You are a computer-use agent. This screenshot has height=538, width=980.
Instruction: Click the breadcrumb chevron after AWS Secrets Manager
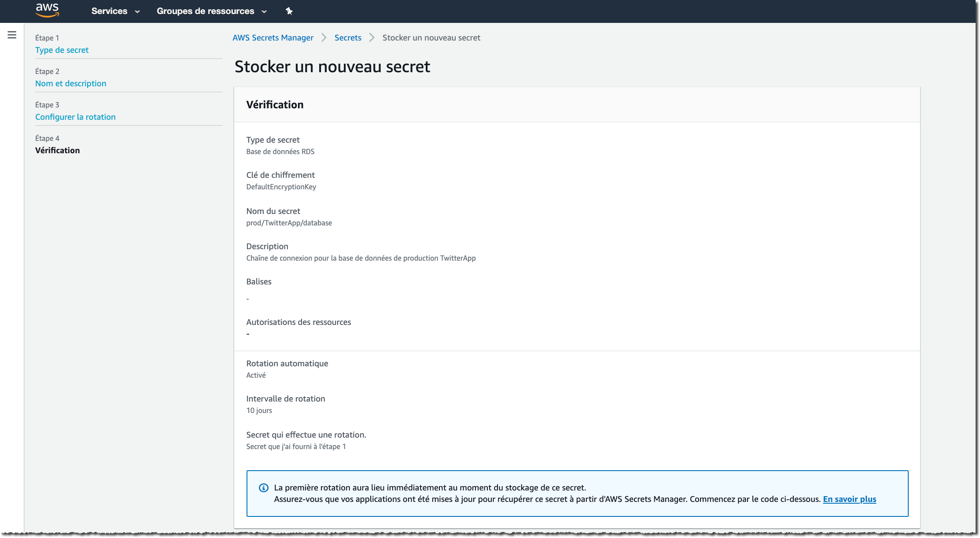click(x=324, y=38)
